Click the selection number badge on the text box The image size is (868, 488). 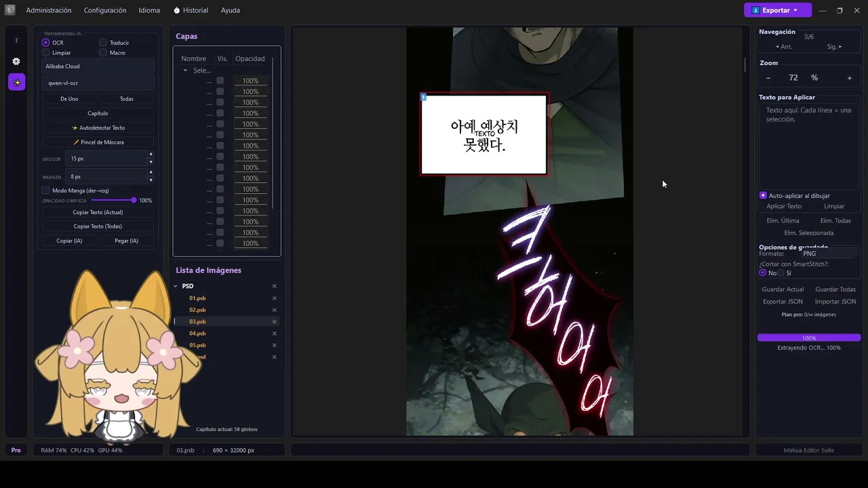point(424,98)
